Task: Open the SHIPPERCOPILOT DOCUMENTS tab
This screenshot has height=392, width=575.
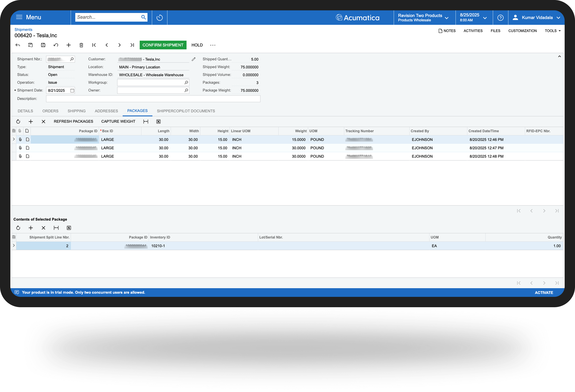Action: pyautogui.click(x=186, y=111)
